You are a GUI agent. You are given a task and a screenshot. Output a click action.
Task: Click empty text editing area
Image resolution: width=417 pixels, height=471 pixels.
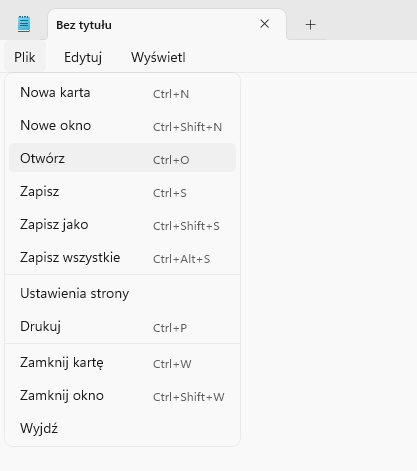click(328, 267)
